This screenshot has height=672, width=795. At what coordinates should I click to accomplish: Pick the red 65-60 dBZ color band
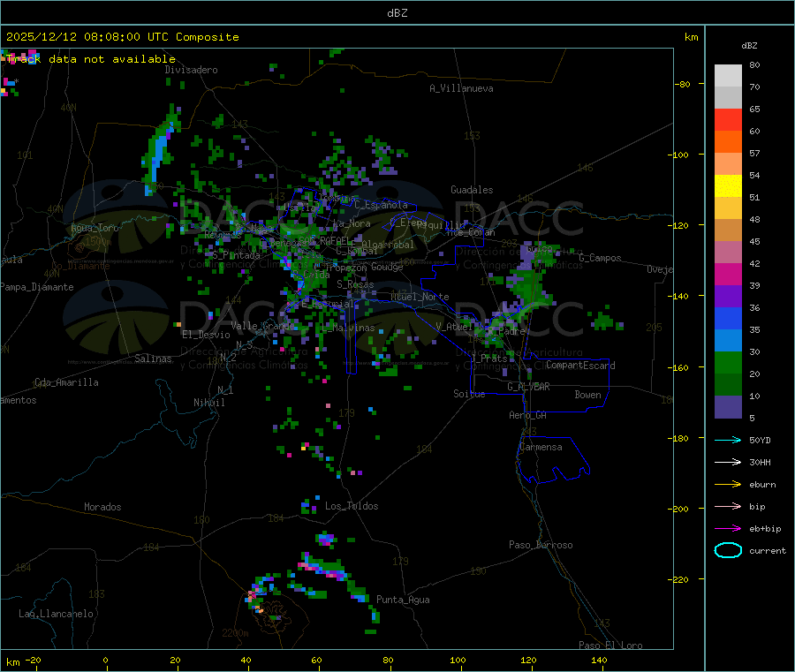(728, 119)
